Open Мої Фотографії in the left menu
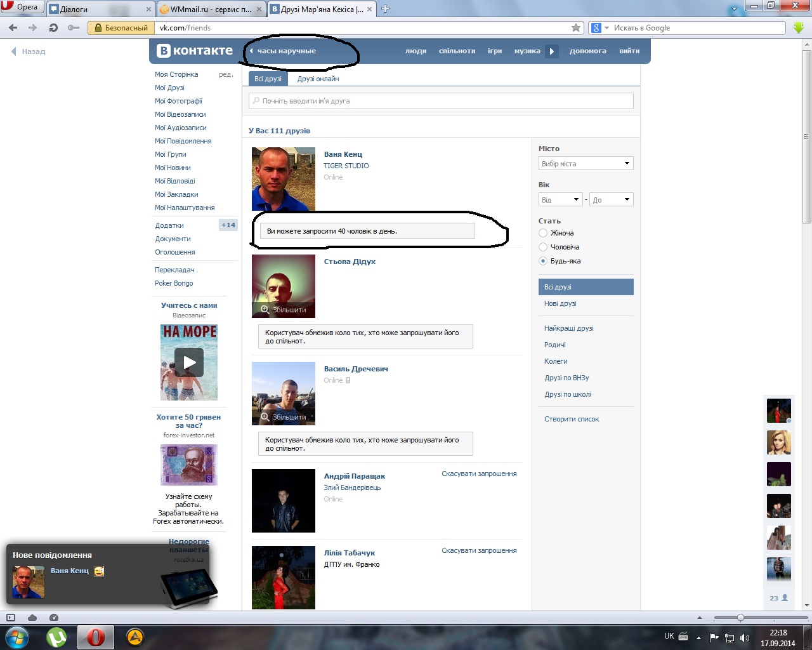This screenshot has height=650, width=812. pos(178,101)
